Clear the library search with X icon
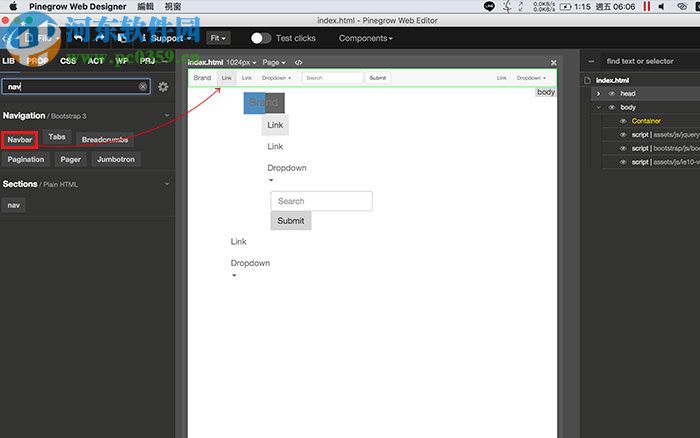The height and width of the screenshot is (438, 700). click(143, 87)
